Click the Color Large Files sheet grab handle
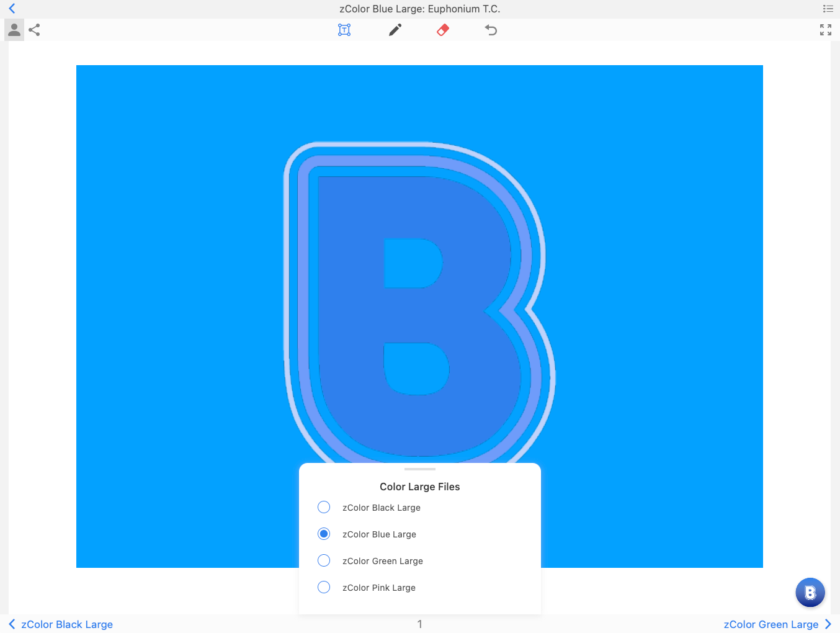Screen dimensions: 840x633 pos(420,469)
